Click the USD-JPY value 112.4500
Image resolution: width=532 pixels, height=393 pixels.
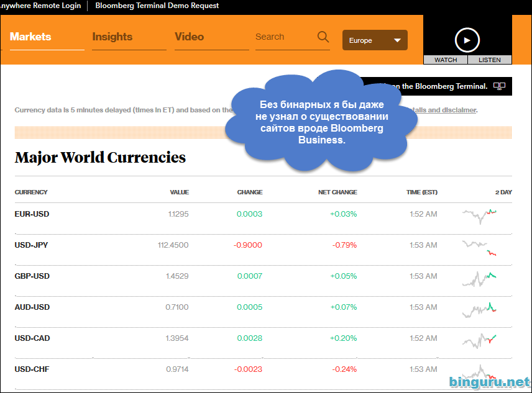coord(173,245)
